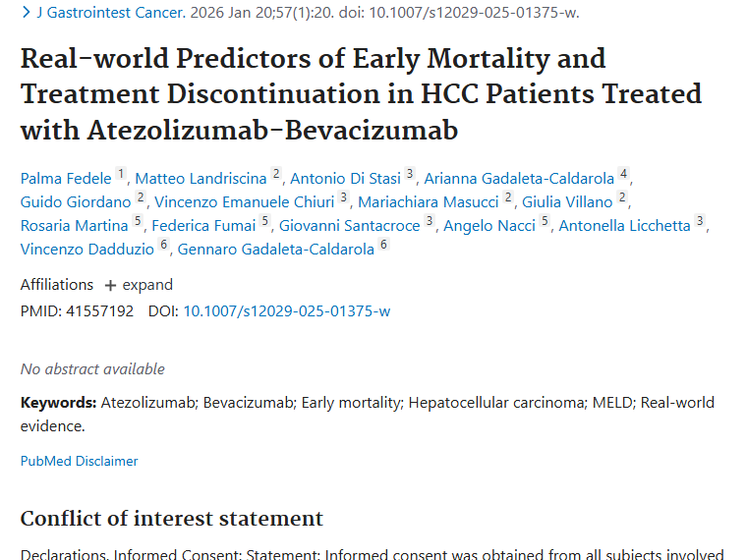Open author Matteo Landriscina's link

[x=201, y=178]
